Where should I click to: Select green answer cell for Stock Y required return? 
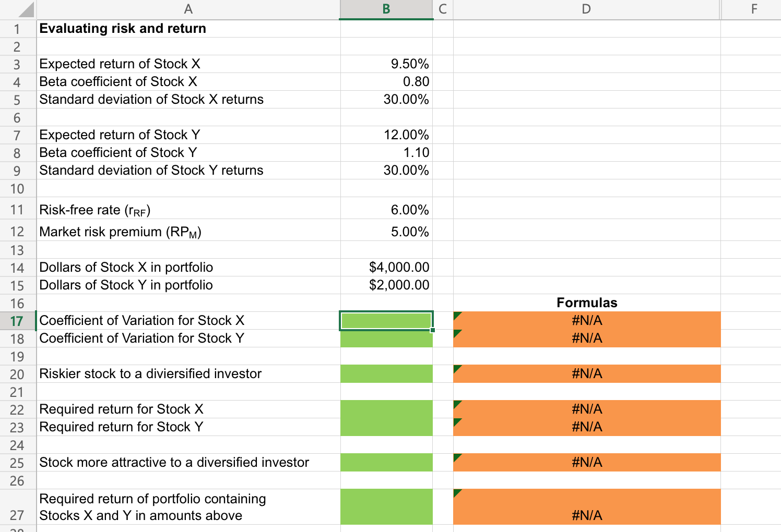pyautogui.click(x=386, y=427)
